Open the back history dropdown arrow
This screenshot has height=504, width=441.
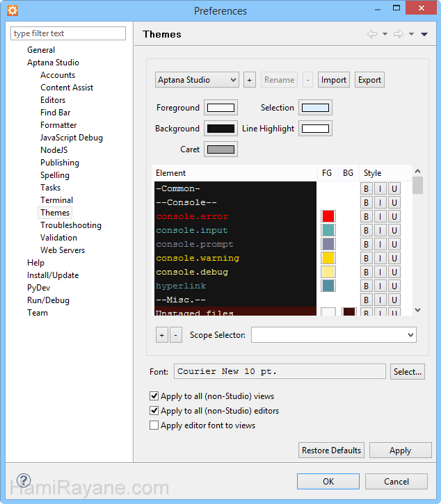pos(385,34)
